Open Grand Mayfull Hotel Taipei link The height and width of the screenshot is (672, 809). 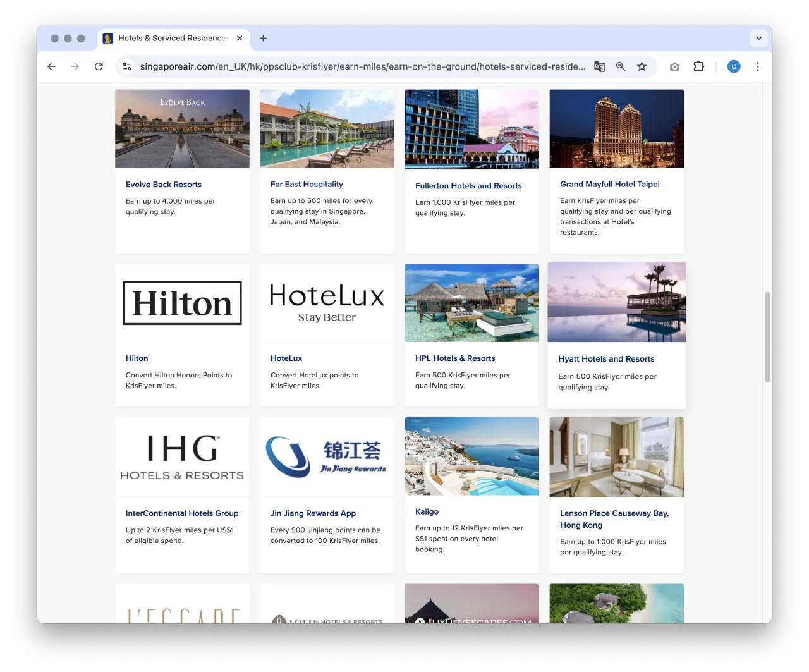[x=609, y=184]
